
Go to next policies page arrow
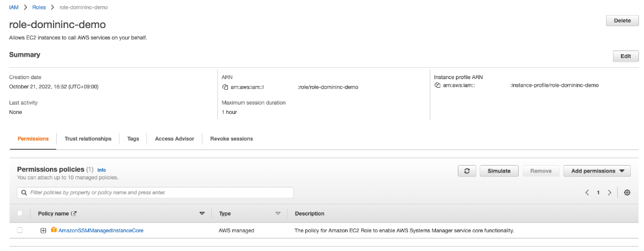click(609, 193)
